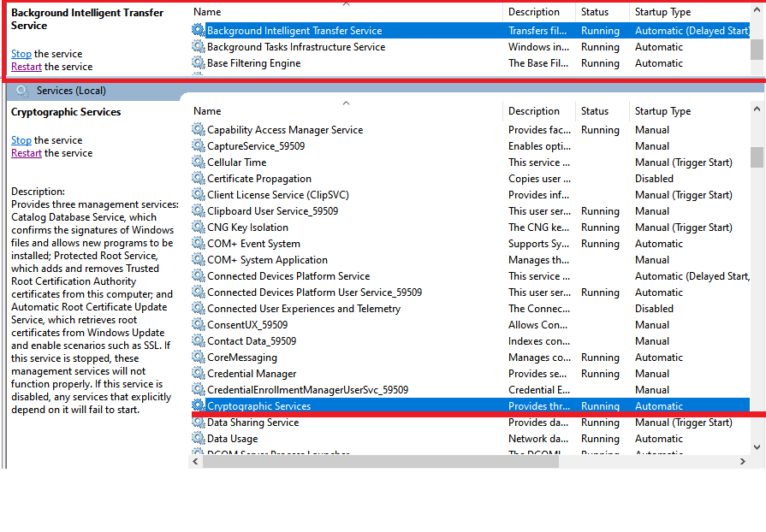Screen dimensions: 766x532
Task: Click upper list vertical scrollbar up arrow
Action: (757, 10)
